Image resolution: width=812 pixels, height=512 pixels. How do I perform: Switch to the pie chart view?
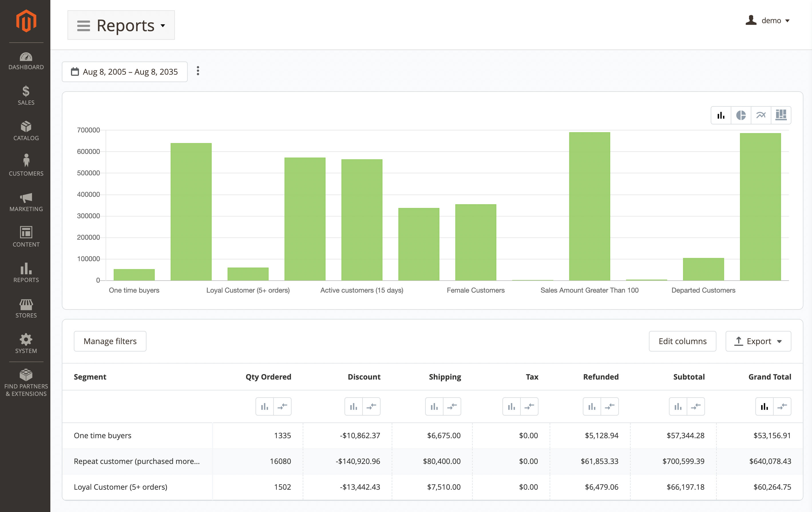(x=741, y=115)
